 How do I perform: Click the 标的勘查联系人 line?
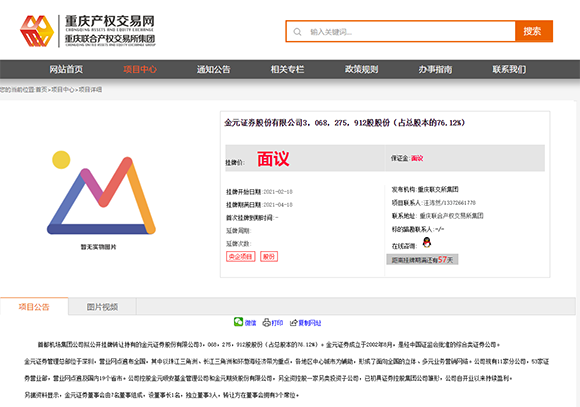pyautogui.click(x=418, y=229)
